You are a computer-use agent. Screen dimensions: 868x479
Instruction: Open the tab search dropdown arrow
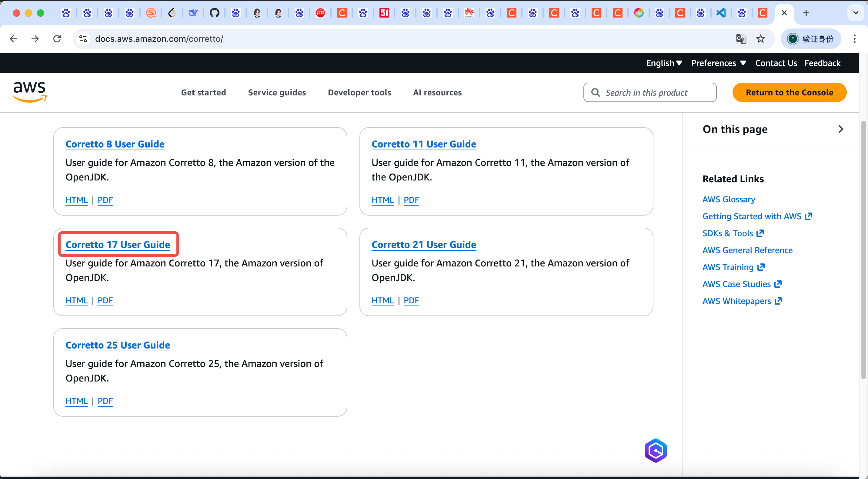[856, 13]
